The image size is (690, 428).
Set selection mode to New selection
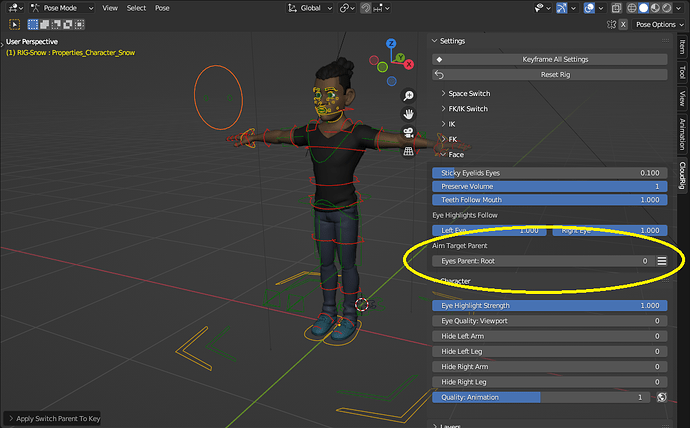pos(33,25)
